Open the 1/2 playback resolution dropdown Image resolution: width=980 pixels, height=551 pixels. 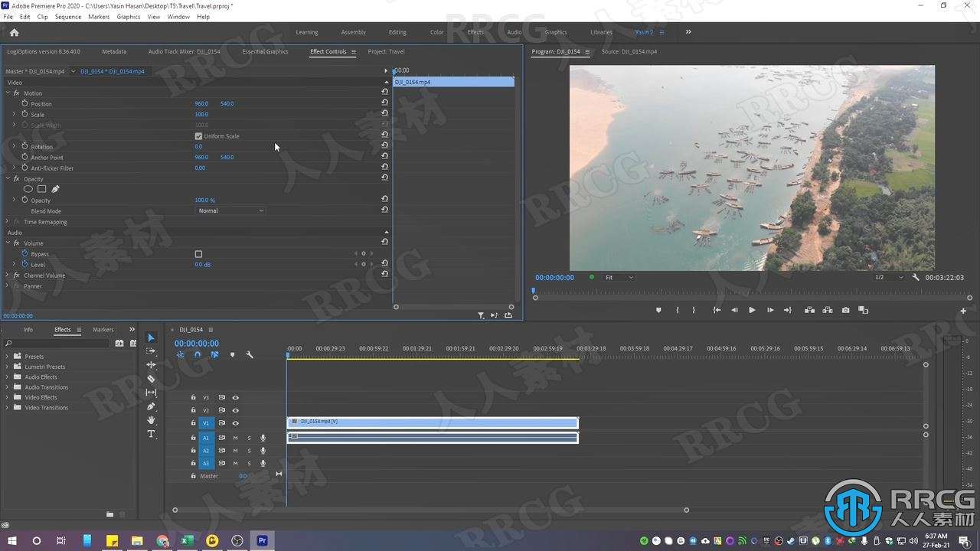tap(889, 278)
